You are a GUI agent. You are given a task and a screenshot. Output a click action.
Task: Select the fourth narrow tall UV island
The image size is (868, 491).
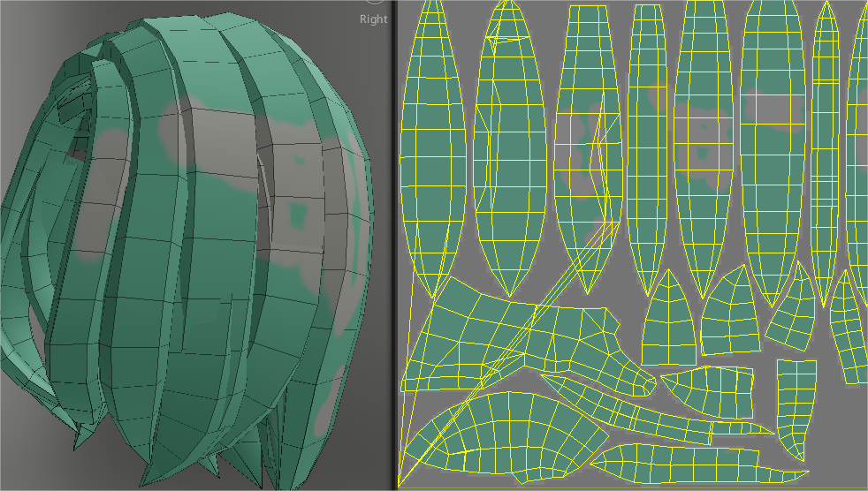[x=646, y=150]
